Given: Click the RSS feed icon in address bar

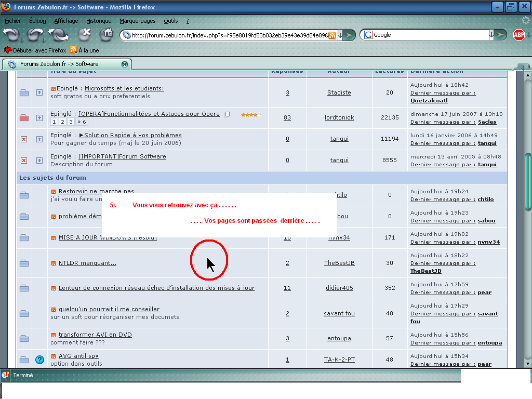Looking at the screenshot, I should [332, 35].
